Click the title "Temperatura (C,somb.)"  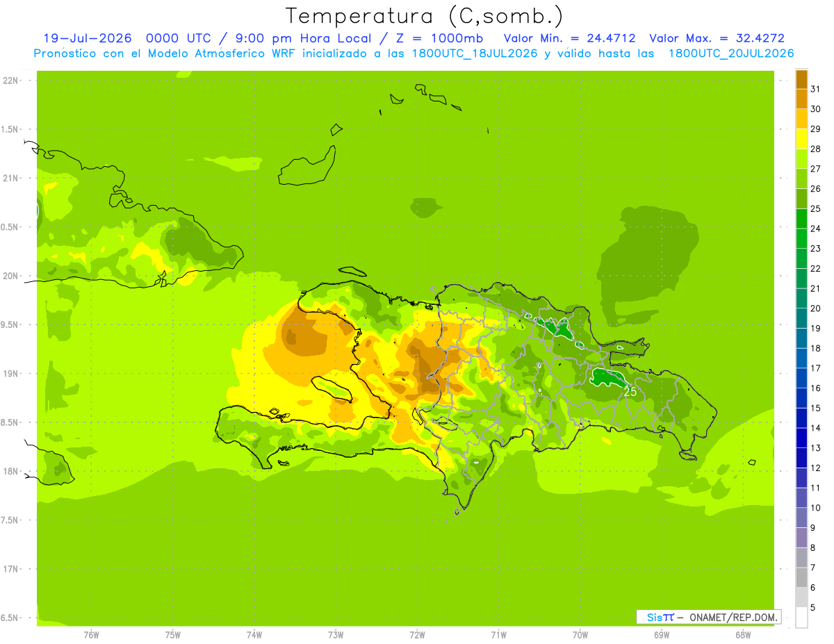425,15
